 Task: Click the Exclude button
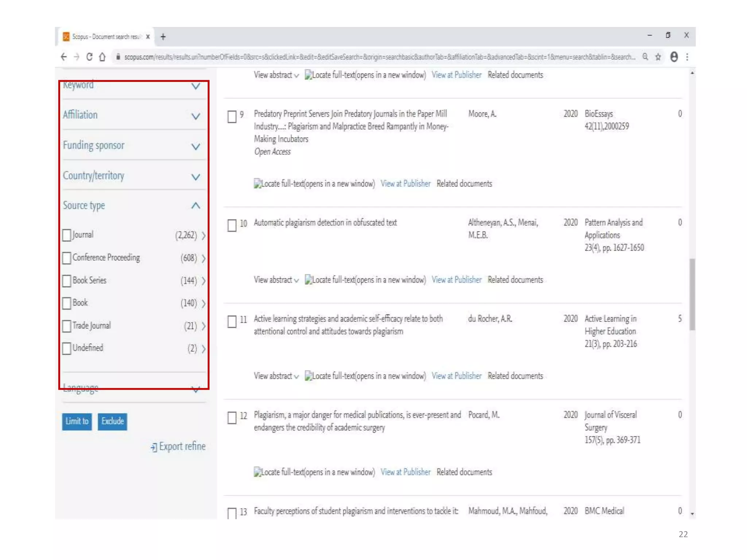pos(112,421)
